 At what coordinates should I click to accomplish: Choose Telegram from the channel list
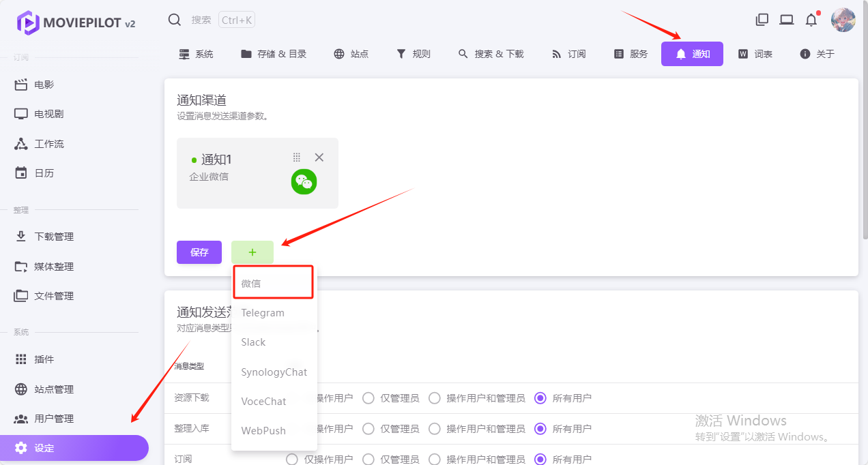pos(263,313)
